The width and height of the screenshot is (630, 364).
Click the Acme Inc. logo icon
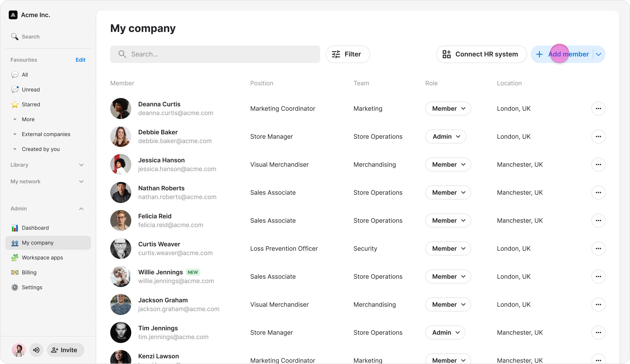point(13,15)
